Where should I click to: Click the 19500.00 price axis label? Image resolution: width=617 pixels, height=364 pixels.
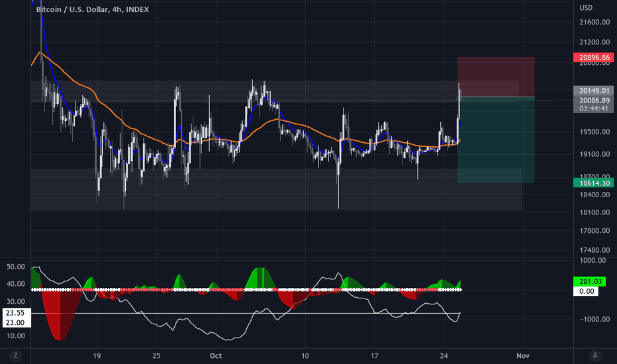point(594,132)
